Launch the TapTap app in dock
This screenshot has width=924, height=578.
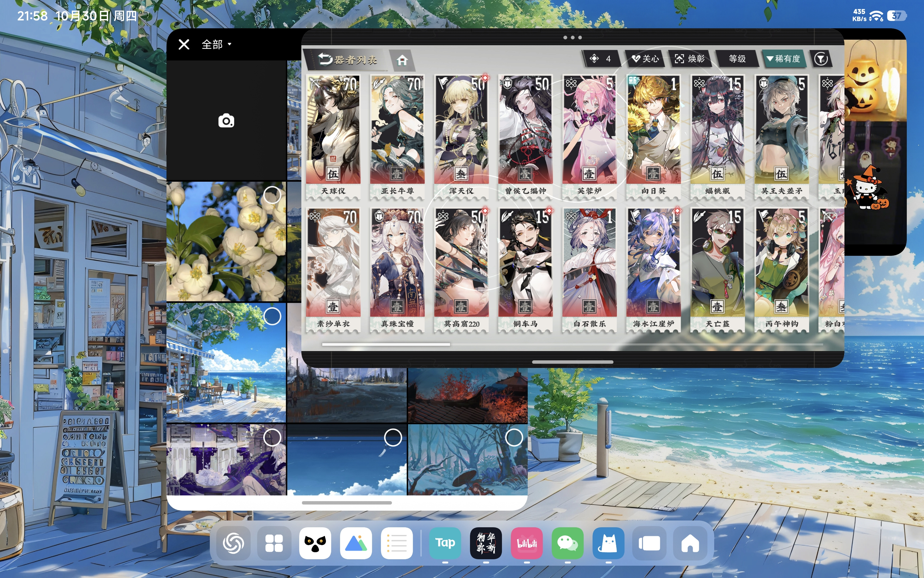pyautogui.click(x=445, y=543)
